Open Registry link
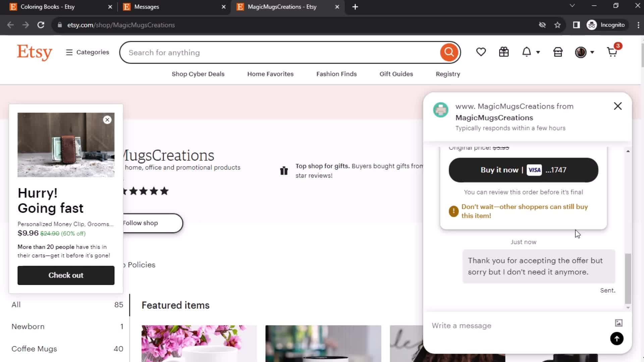Viewport: 644px width, 362px height. point(448,74)
